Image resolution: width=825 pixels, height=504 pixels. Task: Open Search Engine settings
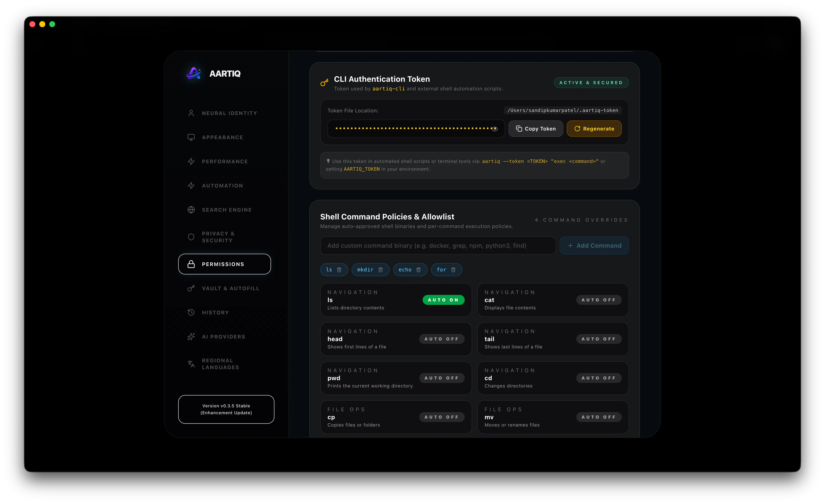224,210
